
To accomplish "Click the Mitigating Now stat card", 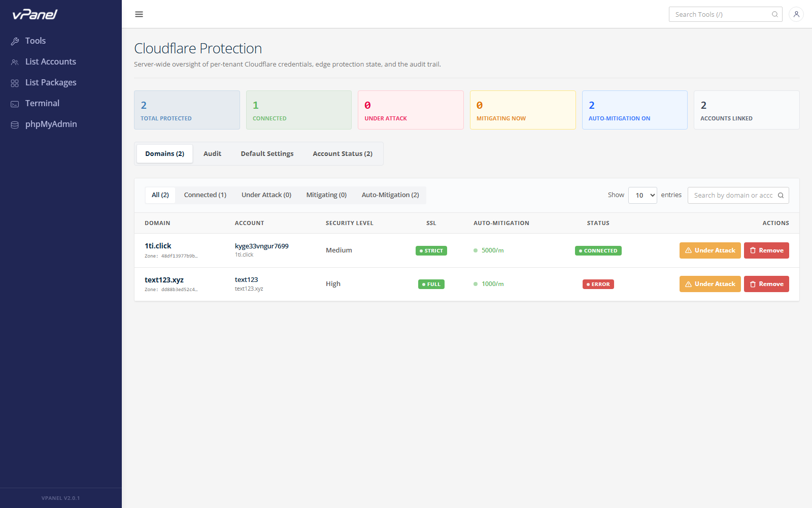I will click(523, 110).
